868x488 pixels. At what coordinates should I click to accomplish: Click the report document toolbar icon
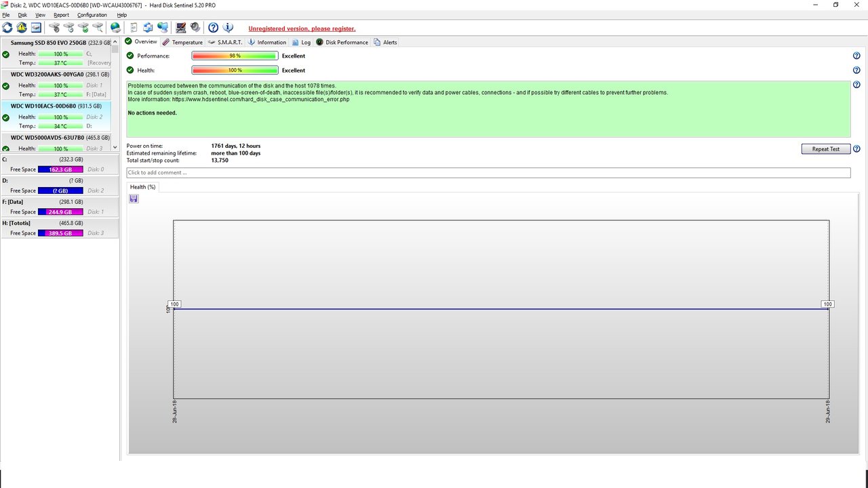click(134, 28)
